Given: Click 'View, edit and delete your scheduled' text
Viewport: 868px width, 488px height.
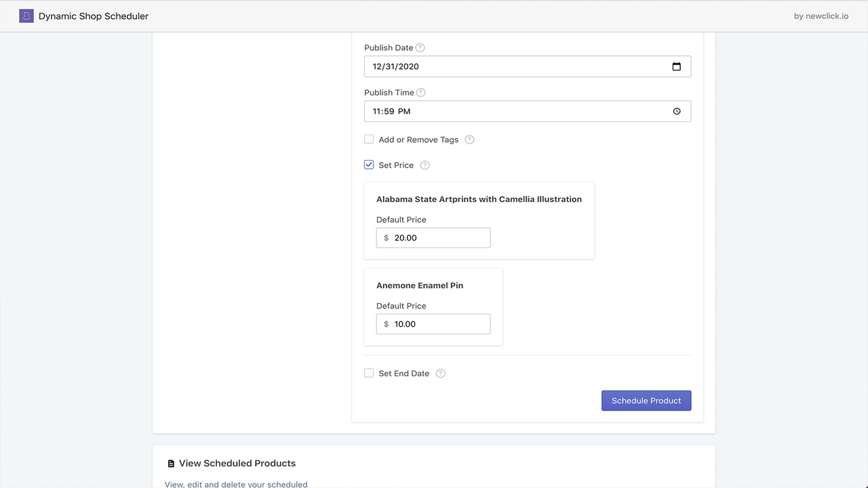Looking at the screenshot, I should point(236,484).
